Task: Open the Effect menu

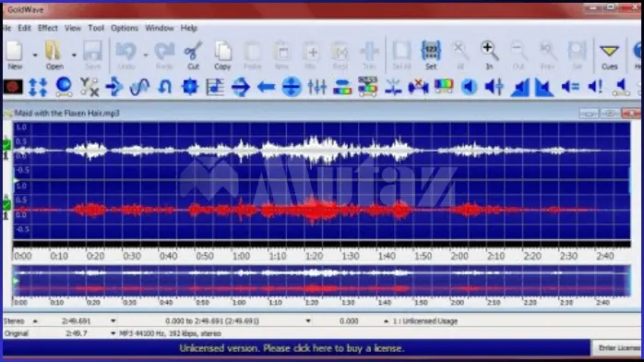Action: [48, 28]
